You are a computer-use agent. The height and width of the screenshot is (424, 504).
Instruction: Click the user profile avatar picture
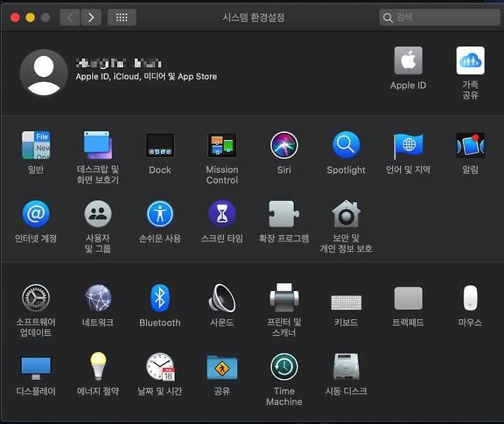43,73
